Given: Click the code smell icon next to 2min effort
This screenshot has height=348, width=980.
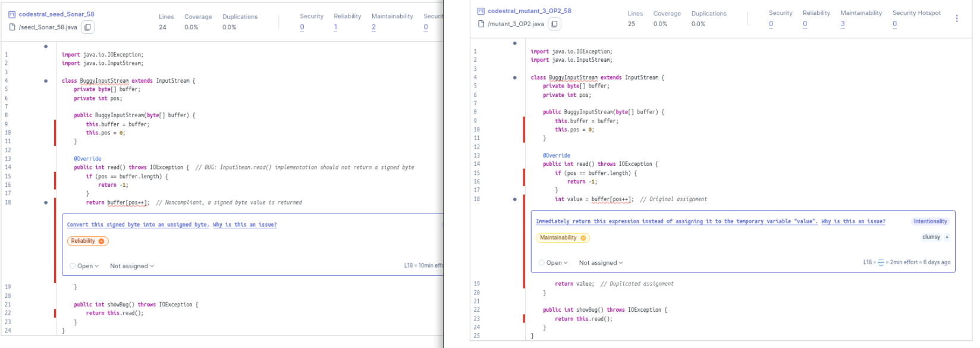Looking at the screenshot, I should (x=881, y=262).
